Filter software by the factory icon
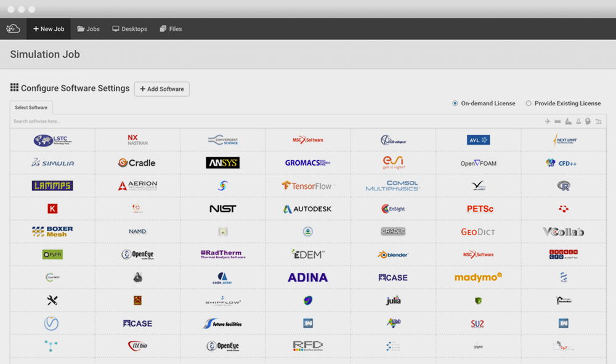 (569, 121)
